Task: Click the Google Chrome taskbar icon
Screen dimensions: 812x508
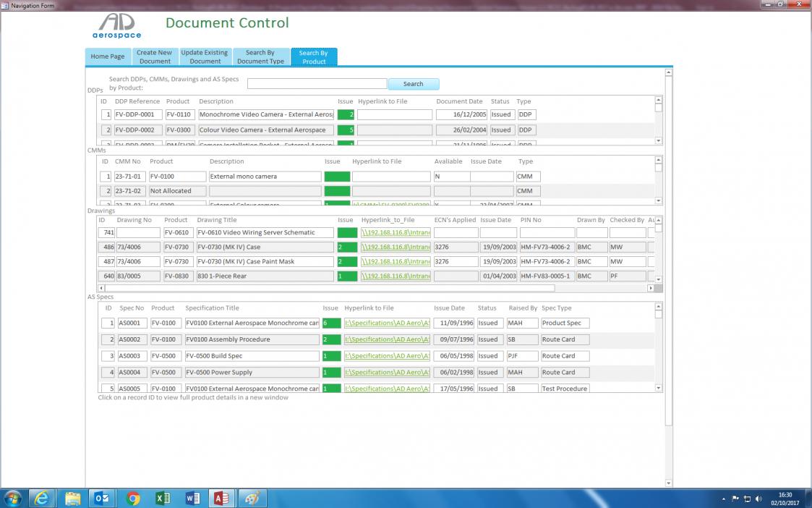Action: tap(133, 498)
